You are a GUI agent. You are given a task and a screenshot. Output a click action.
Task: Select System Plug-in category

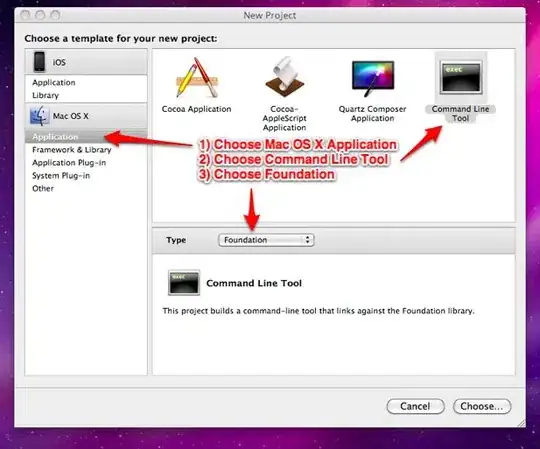[x=61, y=176]
